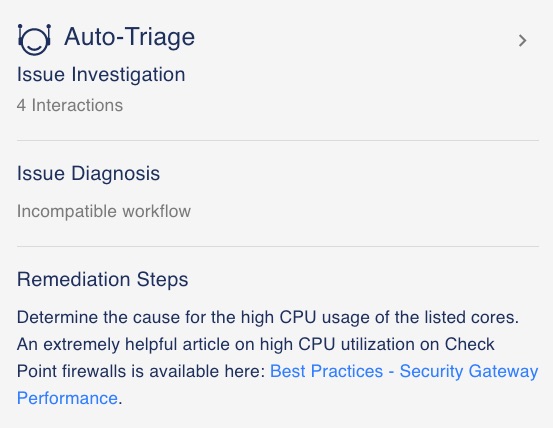The image size is (553, 428).
Task: Open the Auto-Triage panel title
Action: click(x=129, y=37)
